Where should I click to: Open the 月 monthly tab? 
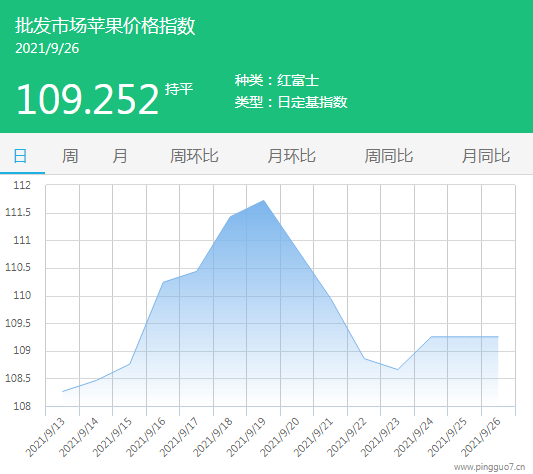coord(120,156)
